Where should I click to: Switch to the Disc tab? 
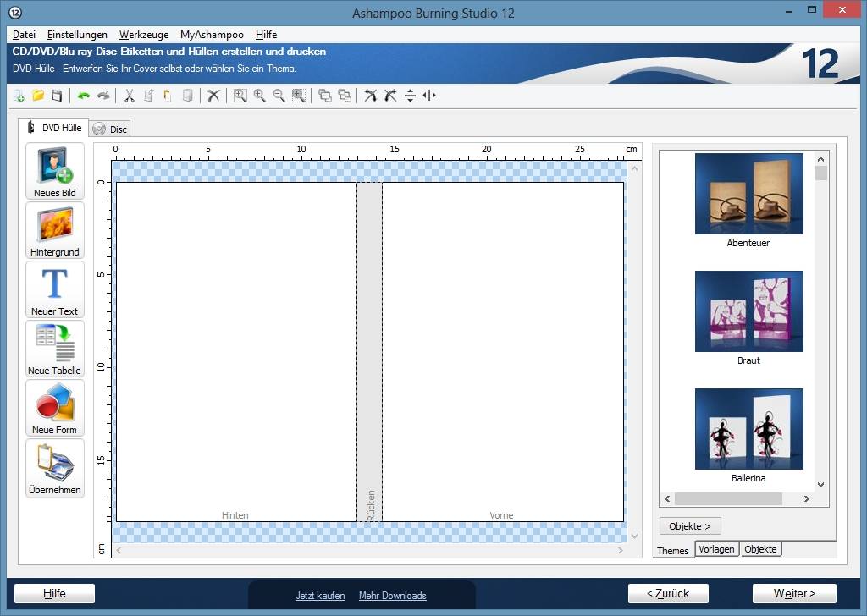point(110,129)
